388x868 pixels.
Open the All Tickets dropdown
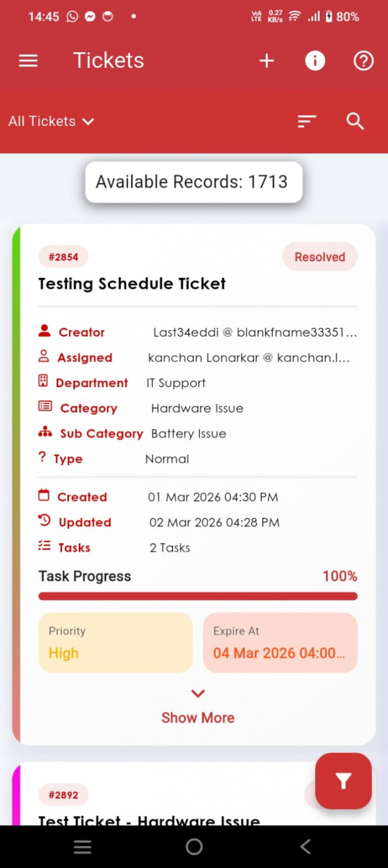click(51, 121)
